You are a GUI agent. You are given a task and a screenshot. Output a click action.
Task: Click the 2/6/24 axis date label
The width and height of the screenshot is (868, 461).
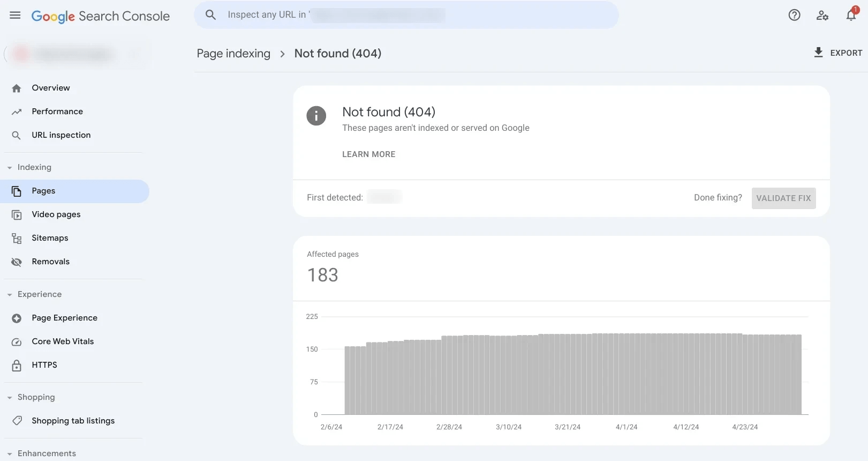pos(331,427)
